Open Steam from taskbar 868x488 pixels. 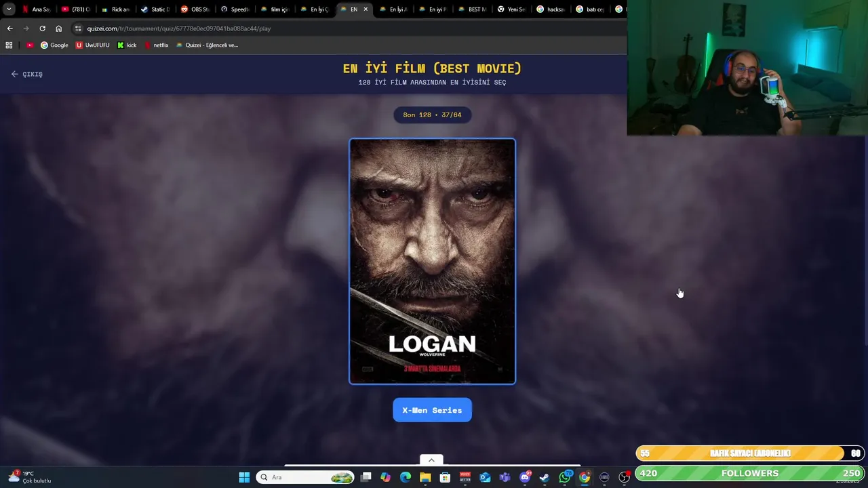[545, 477]
